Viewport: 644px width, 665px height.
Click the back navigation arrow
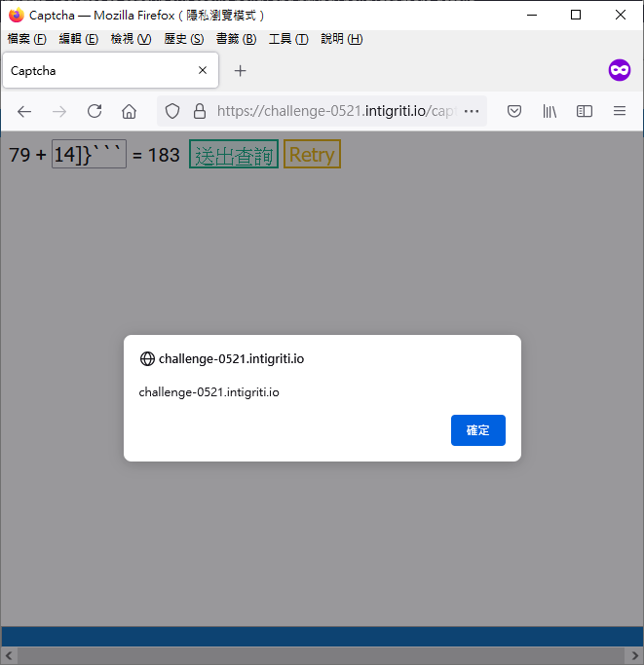24,112
